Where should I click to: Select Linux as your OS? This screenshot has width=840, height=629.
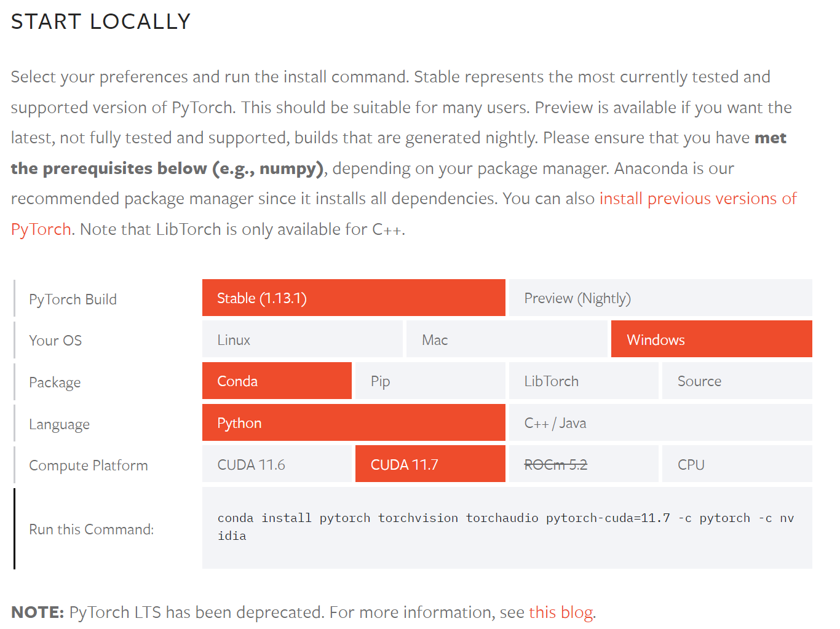click(x=303, y=339)
